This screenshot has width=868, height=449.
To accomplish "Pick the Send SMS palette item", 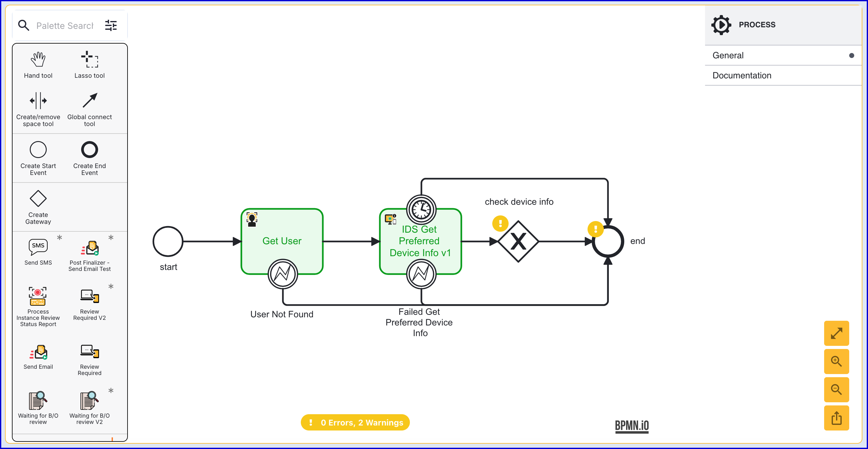I will 38,248.
